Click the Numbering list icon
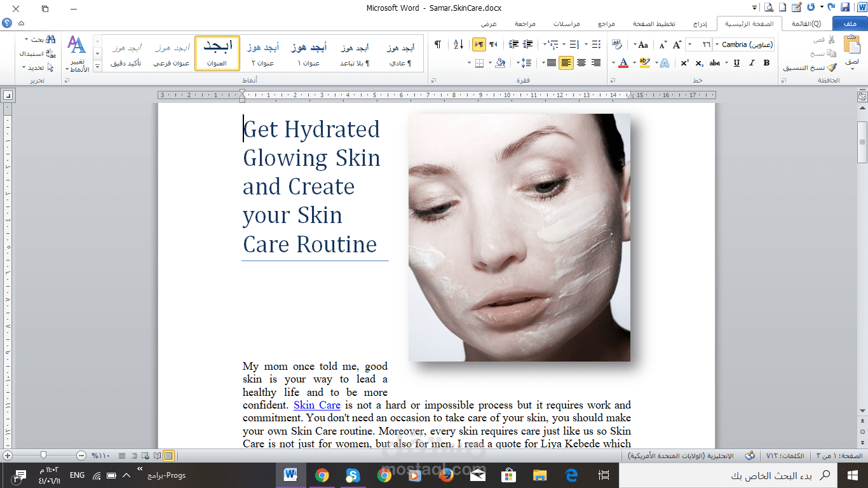The width and height of the screenshot is (868, 488). click(x=574, y=44)
